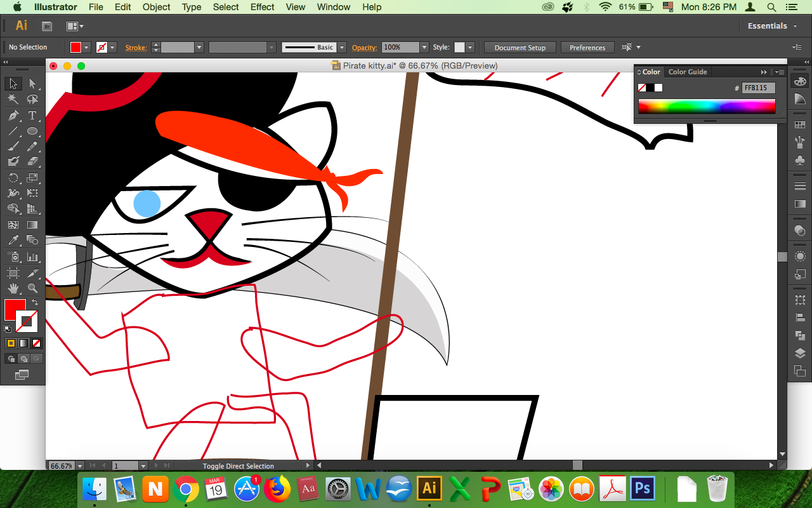Select the Lasso tool
This screenshot has height=508, width=812.
[x=32, y=100]
